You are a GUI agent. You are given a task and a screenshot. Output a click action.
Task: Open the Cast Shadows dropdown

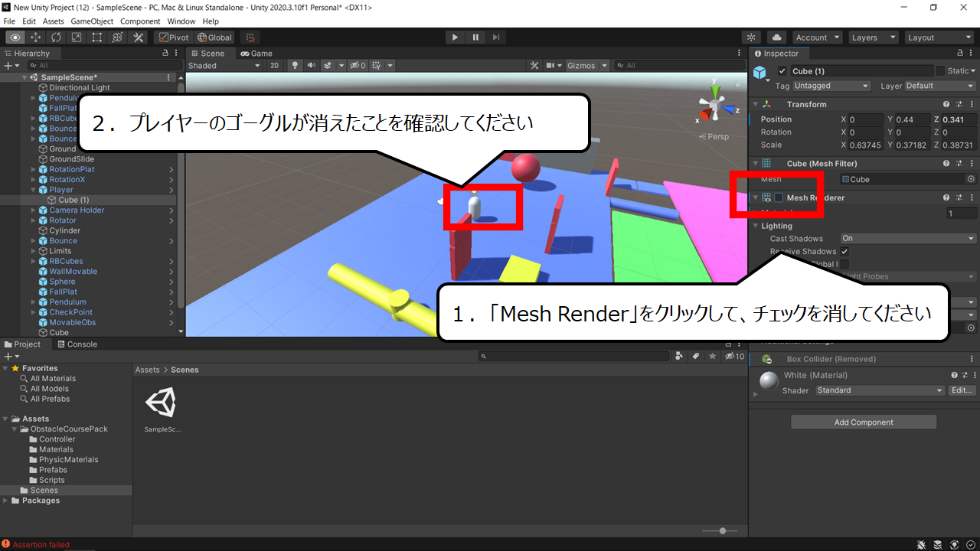click(x=908, y=239)
